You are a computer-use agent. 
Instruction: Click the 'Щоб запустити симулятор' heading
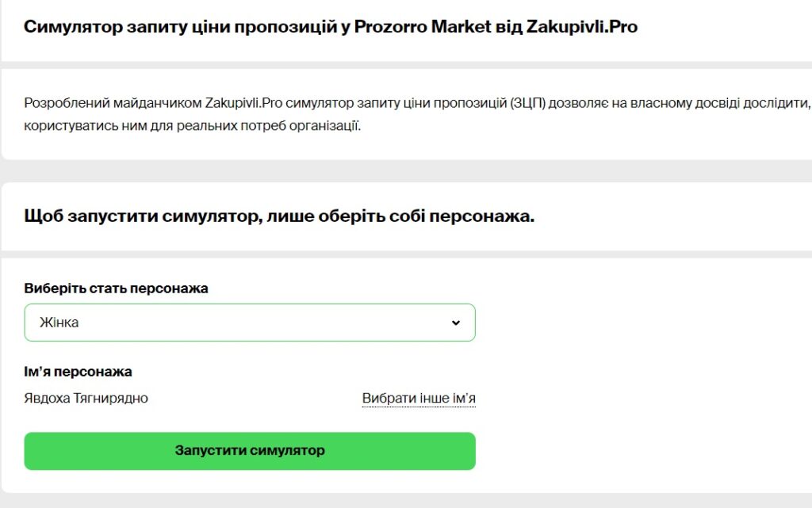click(139, 216)
